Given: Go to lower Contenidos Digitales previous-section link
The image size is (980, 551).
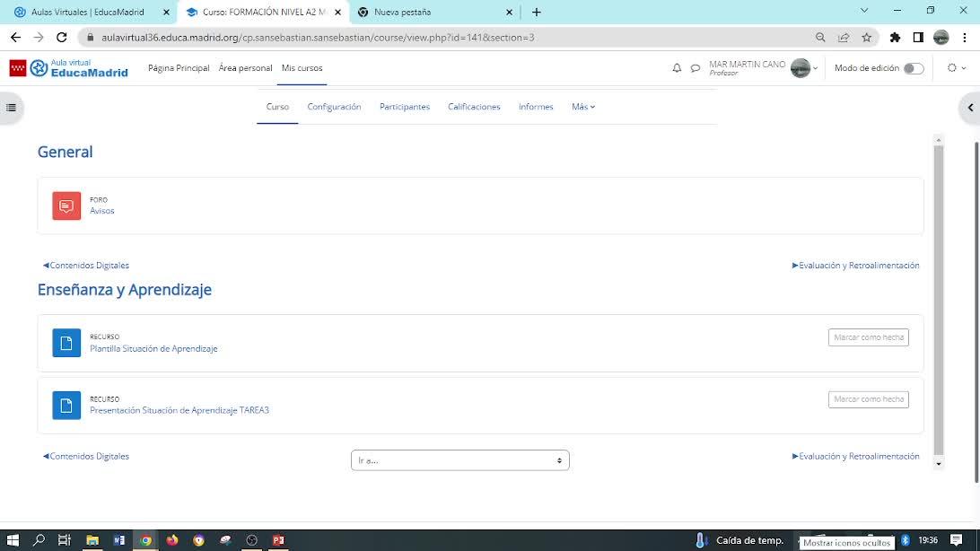Looking at the screenshot, I should coord(85,457).
